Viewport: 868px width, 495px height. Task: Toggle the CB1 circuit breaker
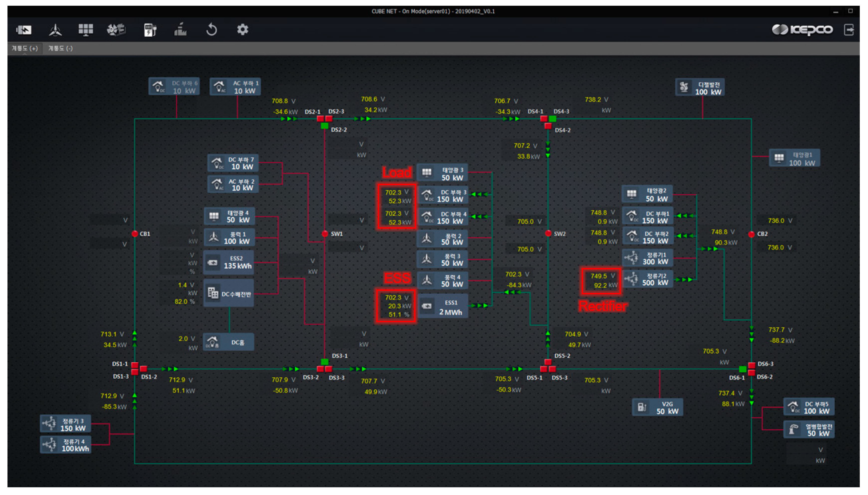point(135,234)
